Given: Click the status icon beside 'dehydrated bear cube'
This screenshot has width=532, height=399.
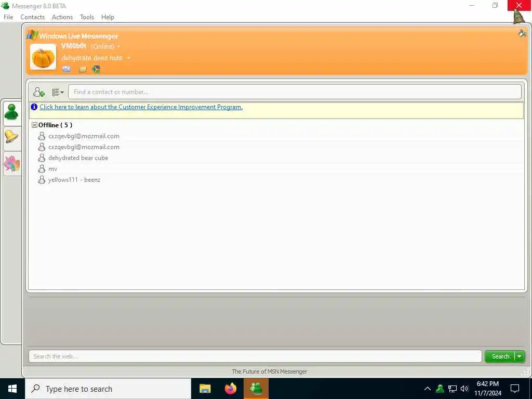Looking at the screenshot, I should coord(42,158).
